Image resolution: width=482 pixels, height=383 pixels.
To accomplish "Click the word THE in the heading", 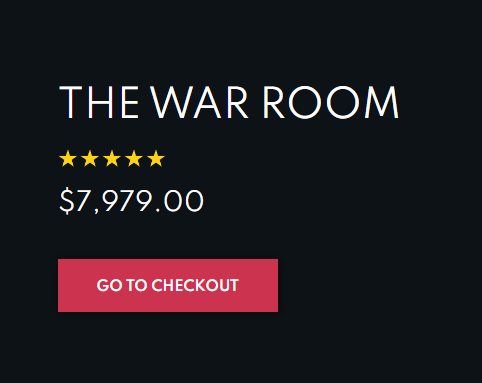I will coord(99,102).
